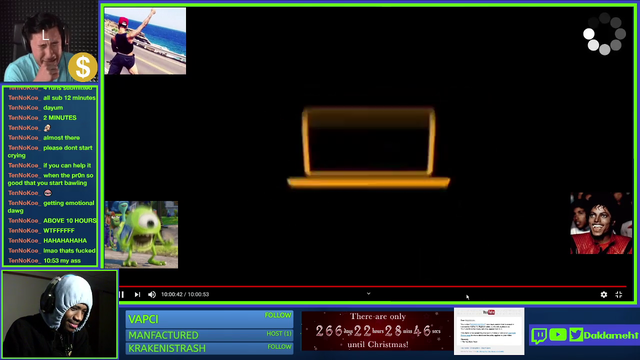Expand the small chevron under the progress bar
Image resolution: width=640 pixels, height=360 pixels.
point(368,293)
